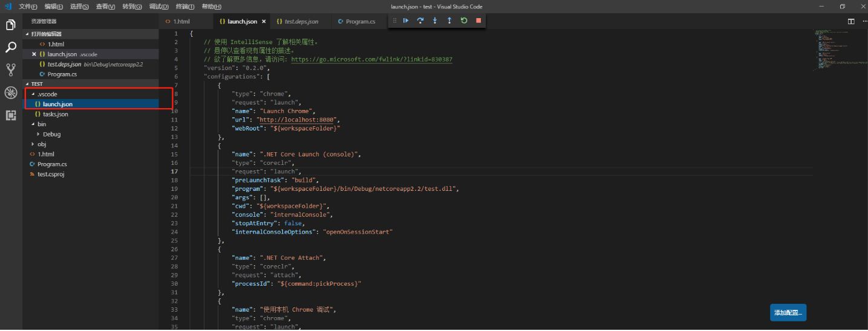The height and width of the screenshot is (331, 868).
Task: Open the 调试(D) menu
Action: [x=158, y=6]
